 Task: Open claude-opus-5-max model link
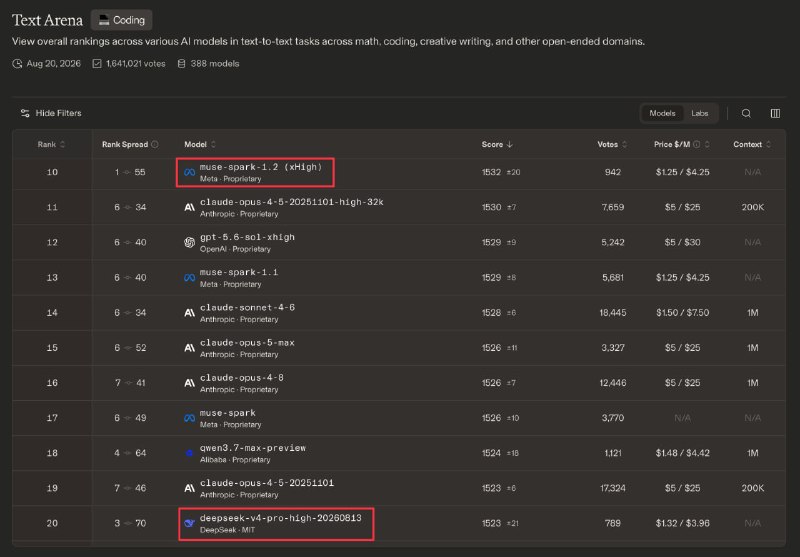[x=247, y=343]
